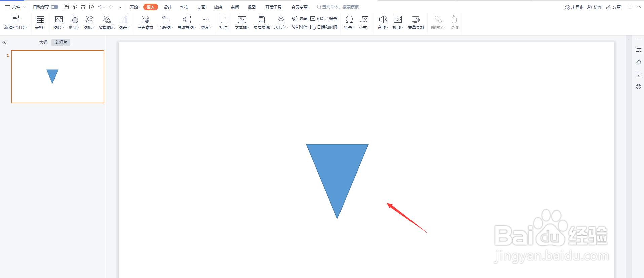Insert Slide Number (幻灯片编号)
The width and height of the screenshot is (644, 278).
[x=324, y=18]
